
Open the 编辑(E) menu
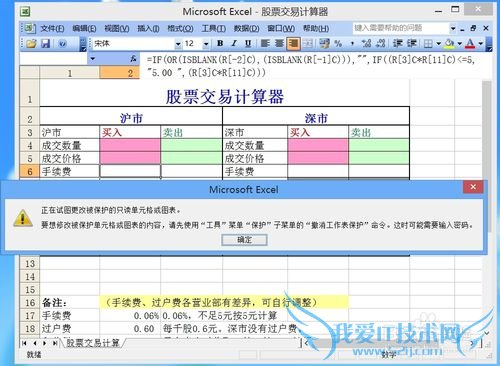(x=84, y=28)
